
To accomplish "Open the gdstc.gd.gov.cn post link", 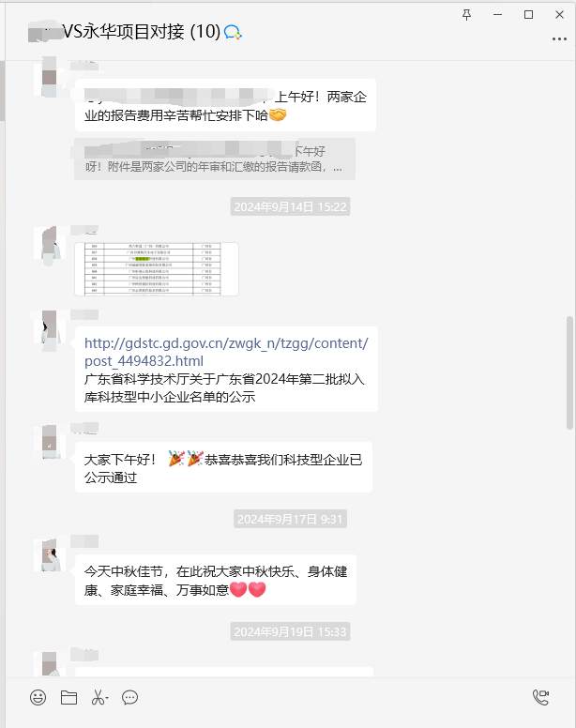I will coord(226,352).
